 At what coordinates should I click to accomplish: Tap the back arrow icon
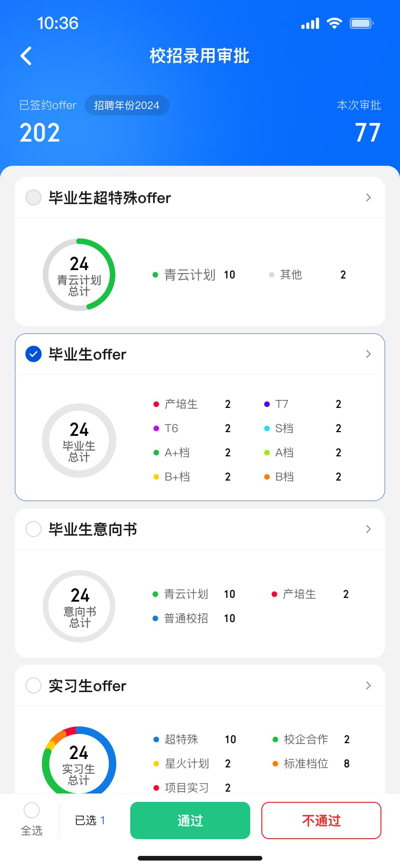(x=26, y=56)
